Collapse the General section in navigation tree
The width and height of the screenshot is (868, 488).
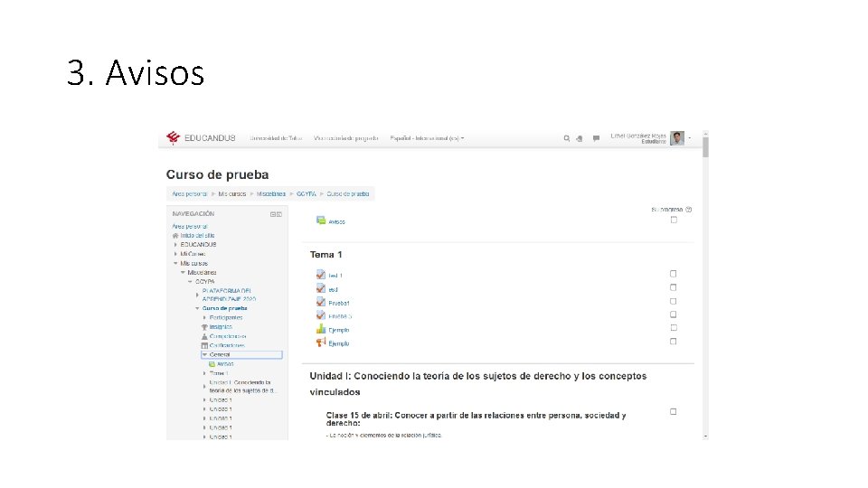(x=204, y=354)
